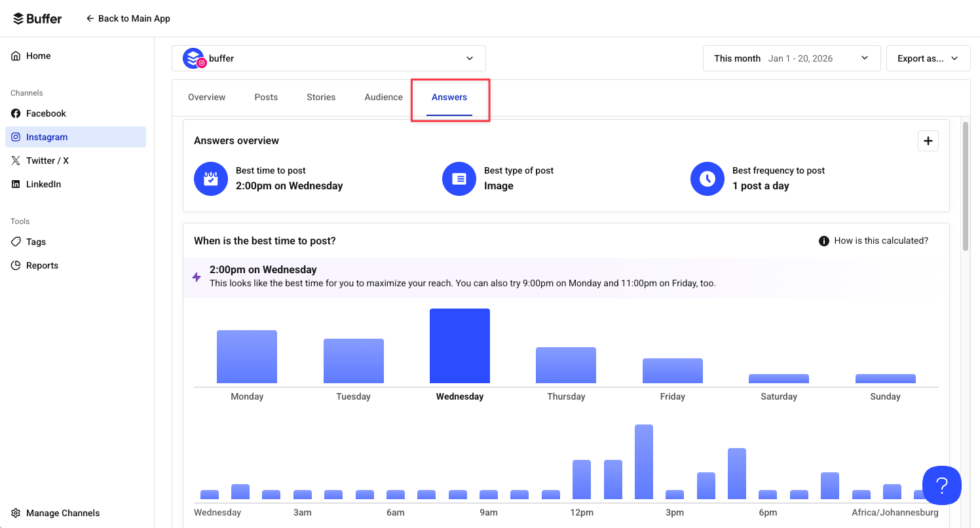Open the This month date range picker
980x528 pixels.
[x=791, y=58]
